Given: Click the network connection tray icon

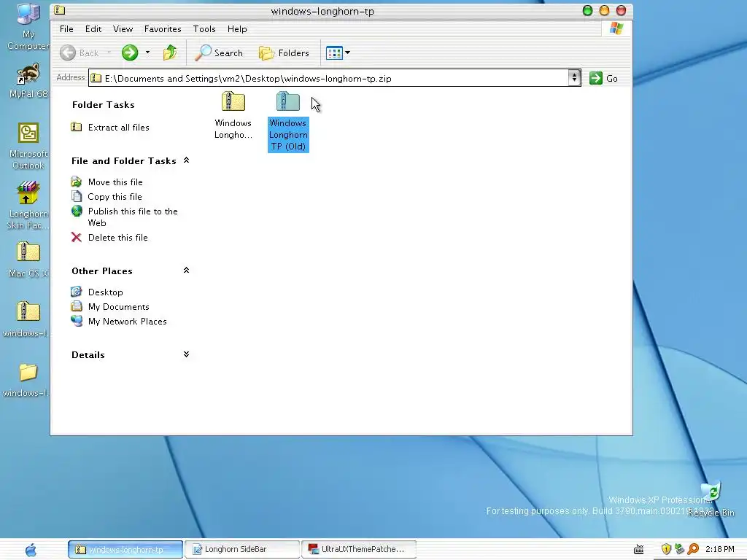Looking at the screenshot, I should pyautogui.click(x=679, y=550).
